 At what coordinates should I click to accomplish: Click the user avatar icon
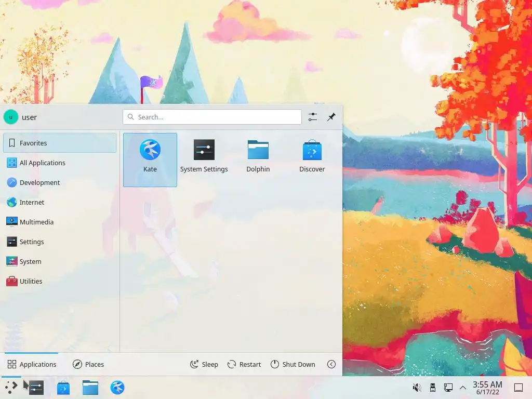coord(10,117)
